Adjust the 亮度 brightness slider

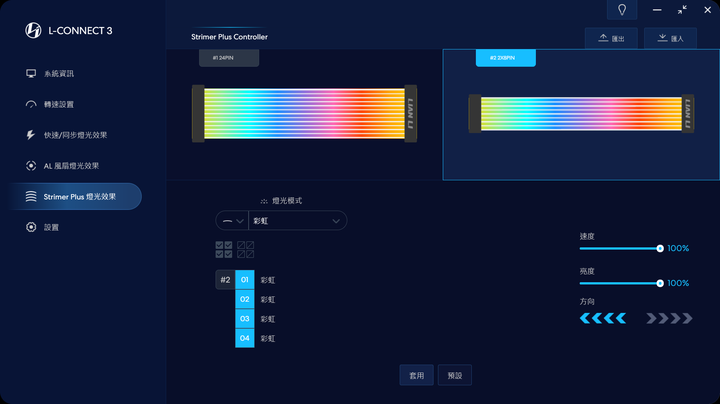(620, 283)
